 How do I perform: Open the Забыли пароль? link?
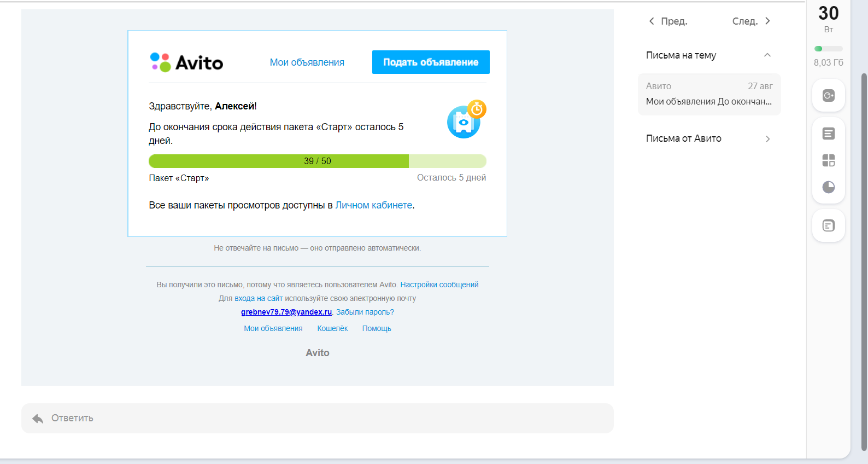365,312
